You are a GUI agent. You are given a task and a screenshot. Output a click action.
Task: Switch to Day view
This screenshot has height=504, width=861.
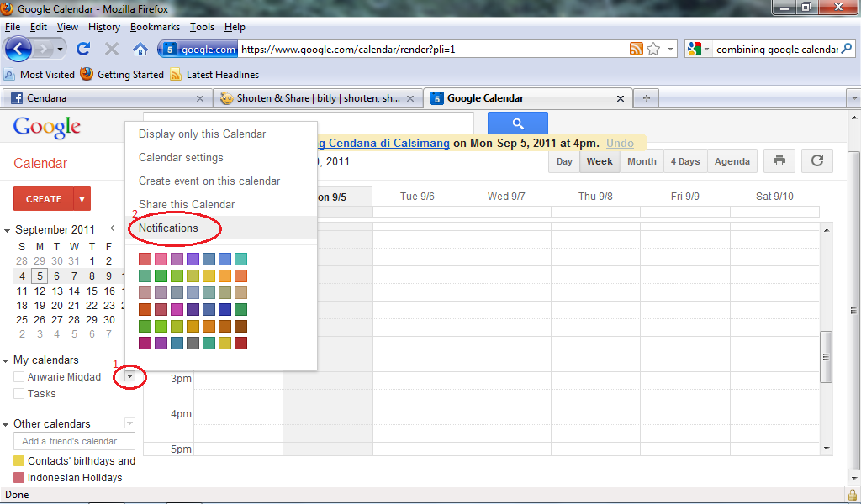(564, 161)
